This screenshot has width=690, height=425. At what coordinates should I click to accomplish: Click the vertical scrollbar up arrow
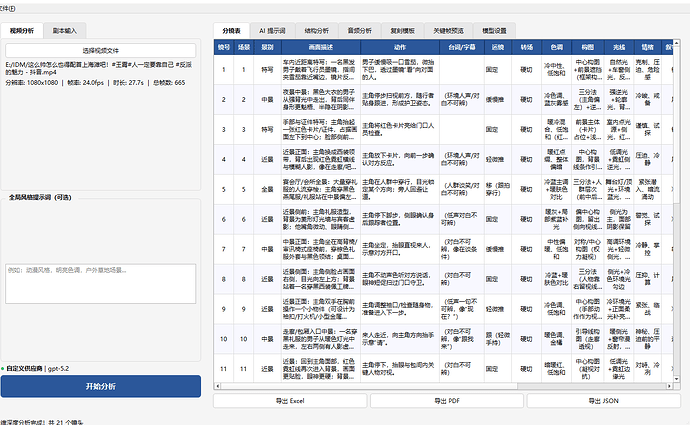click(x=676, y=44)
